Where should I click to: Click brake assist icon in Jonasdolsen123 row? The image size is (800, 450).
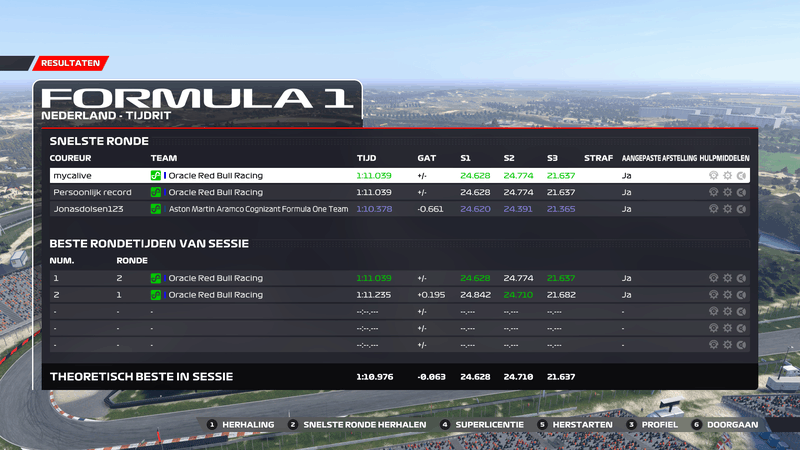(742, 209)
